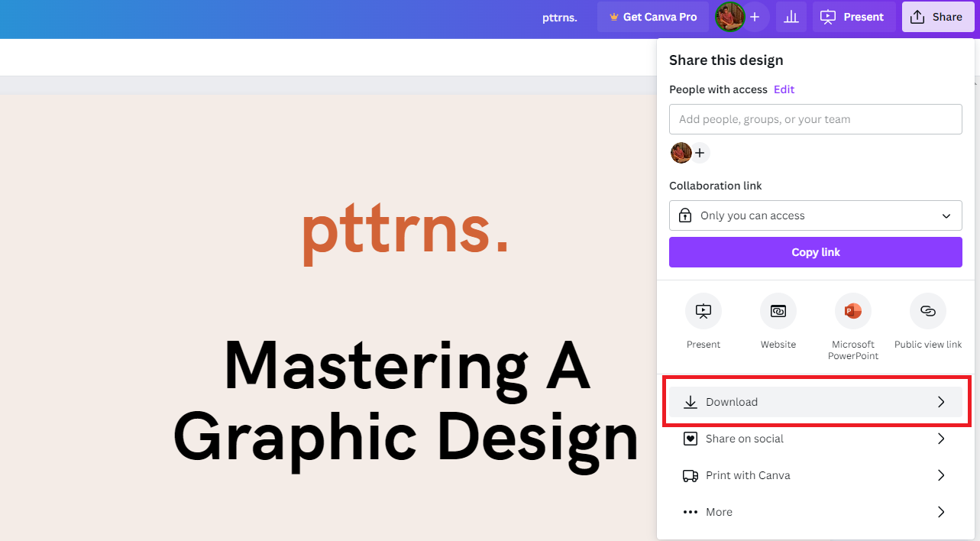Click the Share on social heart icon
The height and width of the screenshot is (541, 980).
(691, 439)
